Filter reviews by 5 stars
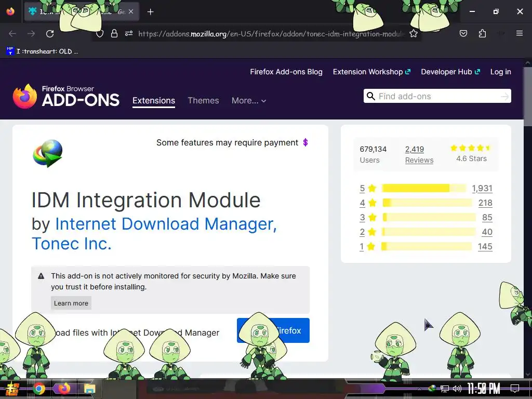Viewport: 532px width, 399px height. pyautogui.click(x=368, y=188)
